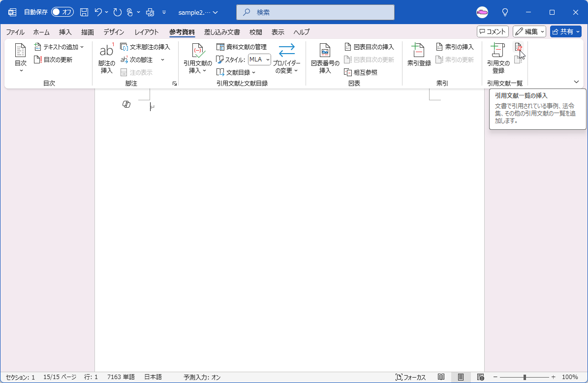Insert the index using 索引の挿入
Viewport: 588px width, 383px height.
click(x=455, y=47)
